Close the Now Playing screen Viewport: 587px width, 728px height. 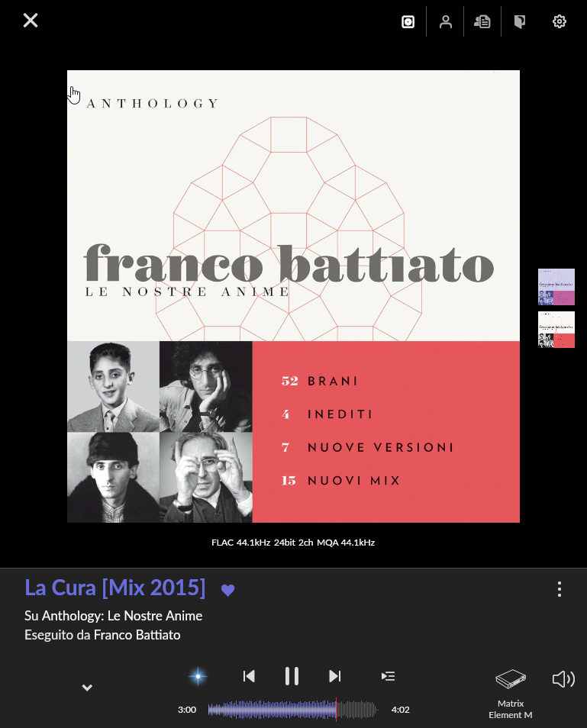31,21
